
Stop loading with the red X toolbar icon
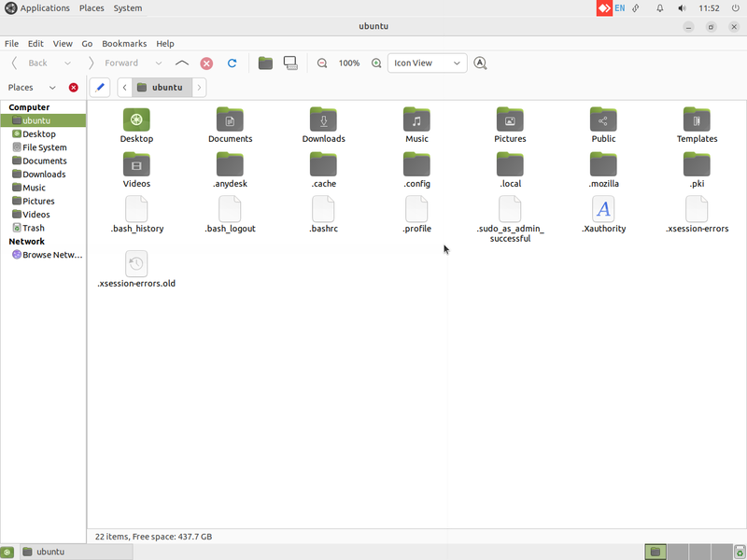(x=206, y=63)
